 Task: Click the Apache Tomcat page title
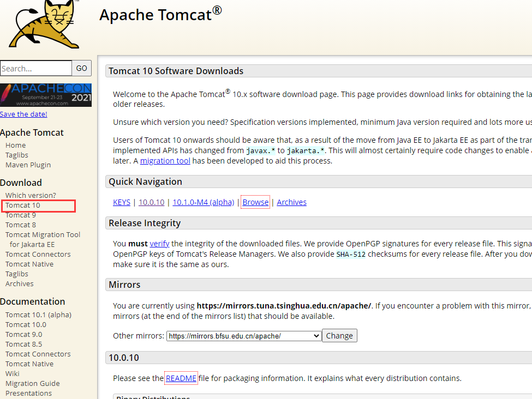pos(160,15)
